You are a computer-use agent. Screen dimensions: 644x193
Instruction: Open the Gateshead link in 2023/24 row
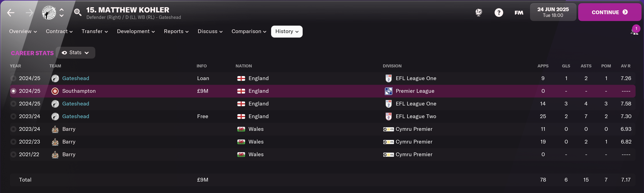(x=75, y=116)
